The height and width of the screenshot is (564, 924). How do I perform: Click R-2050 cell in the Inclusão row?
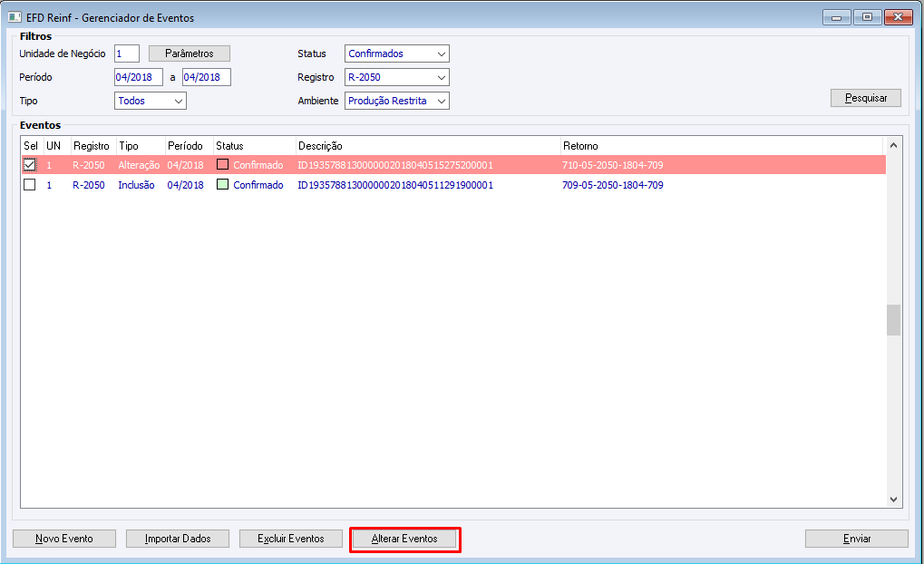(x=89, y=185)
